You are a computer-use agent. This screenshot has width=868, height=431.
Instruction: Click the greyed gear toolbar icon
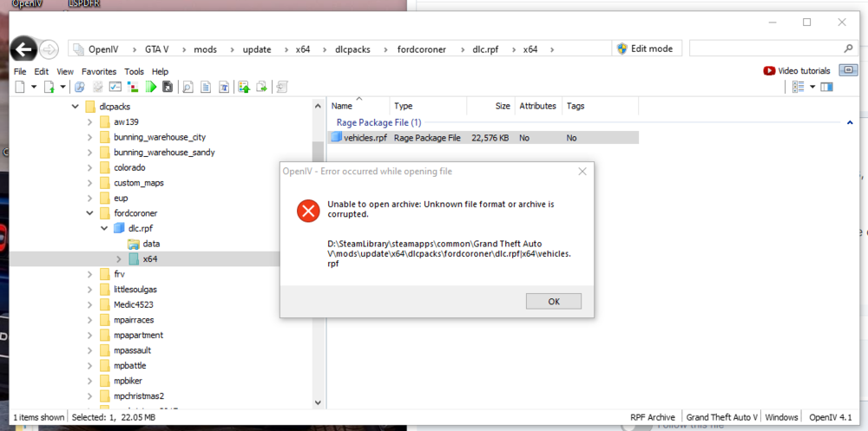coord(97,87)
